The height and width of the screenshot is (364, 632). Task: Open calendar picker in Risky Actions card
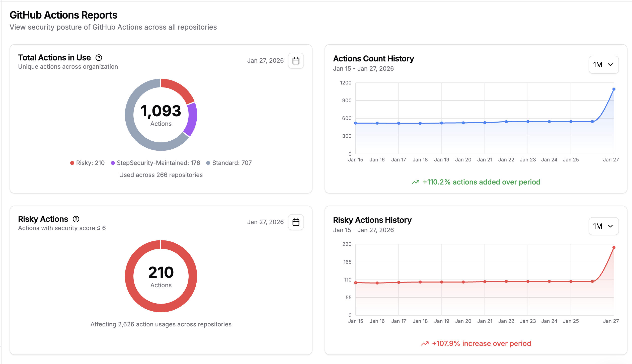pos(296,222)
